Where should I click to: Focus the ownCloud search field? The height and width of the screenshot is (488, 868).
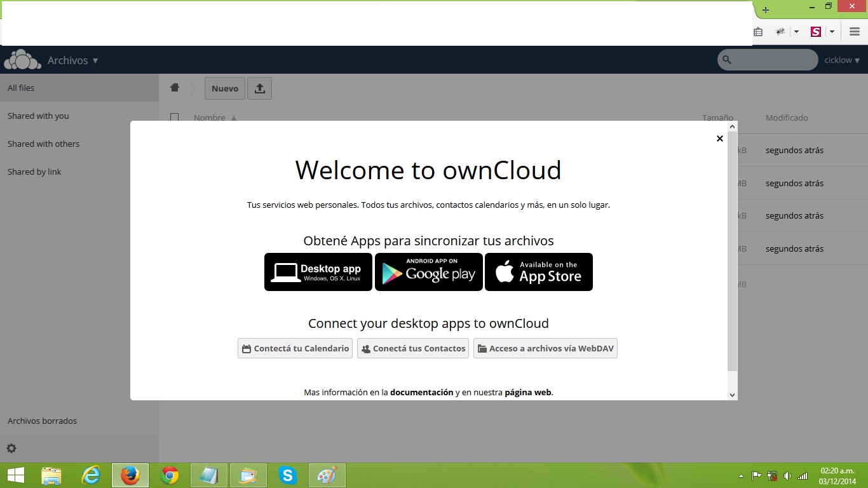tap(768, 60)
